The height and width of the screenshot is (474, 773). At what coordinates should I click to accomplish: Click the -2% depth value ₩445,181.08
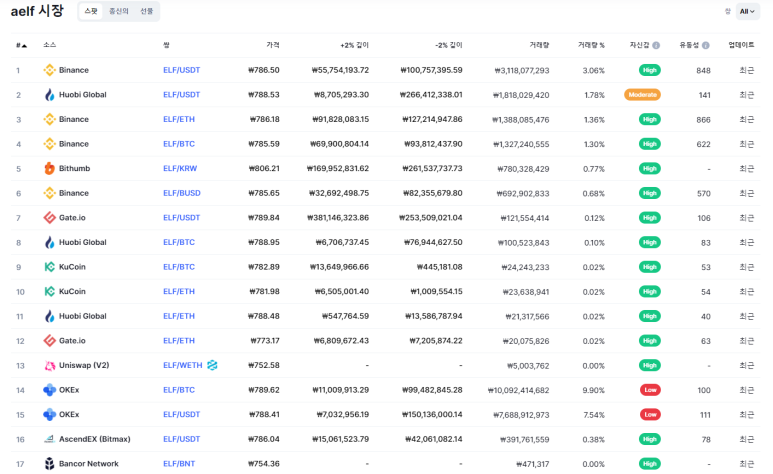coord(440,267)
